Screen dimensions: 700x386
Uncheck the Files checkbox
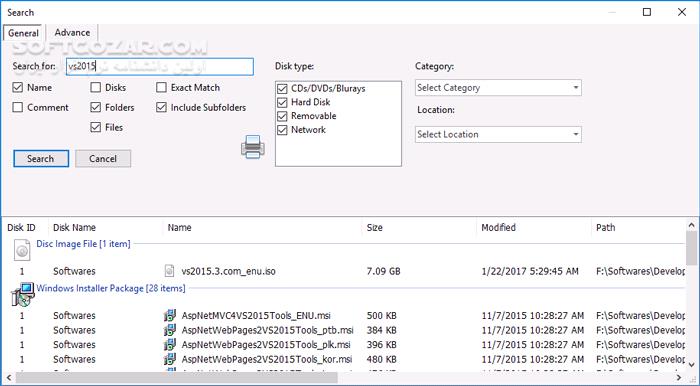(96, 127)
